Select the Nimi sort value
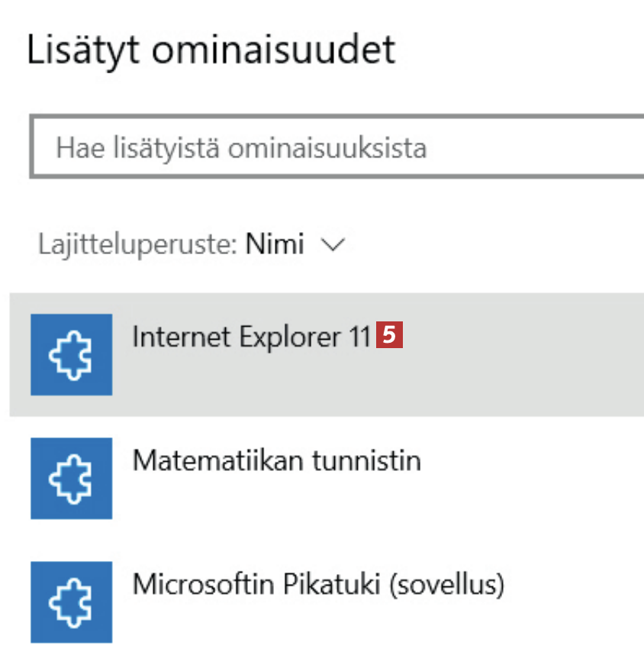This screenshot has height=655, width=644. tap(275, 245)
